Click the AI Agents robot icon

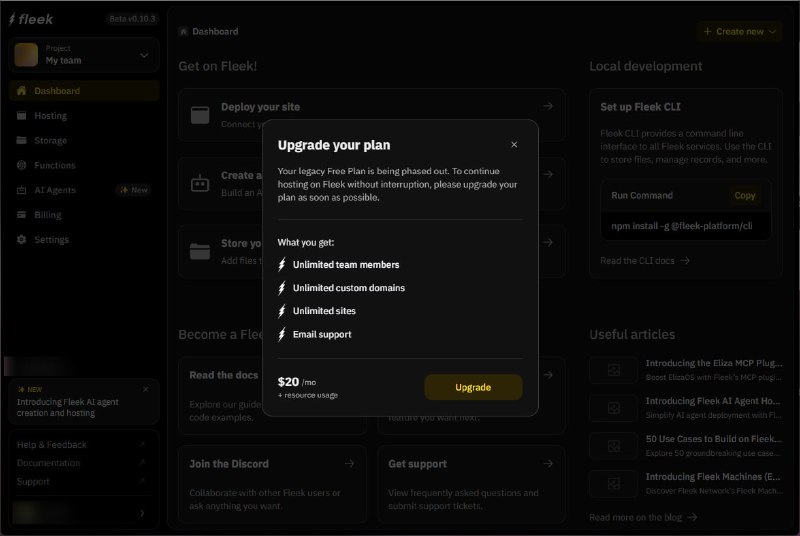[x=22, y=190]
